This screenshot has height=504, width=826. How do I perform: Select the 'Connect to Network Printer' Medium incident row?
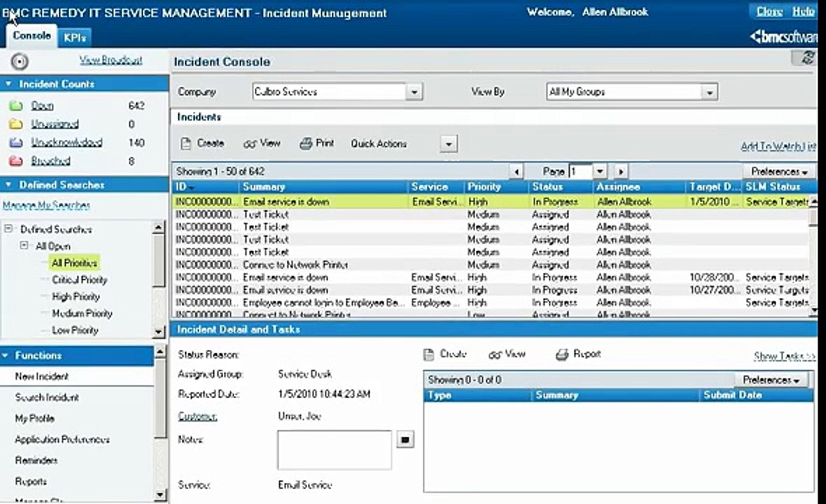point(491,265)
